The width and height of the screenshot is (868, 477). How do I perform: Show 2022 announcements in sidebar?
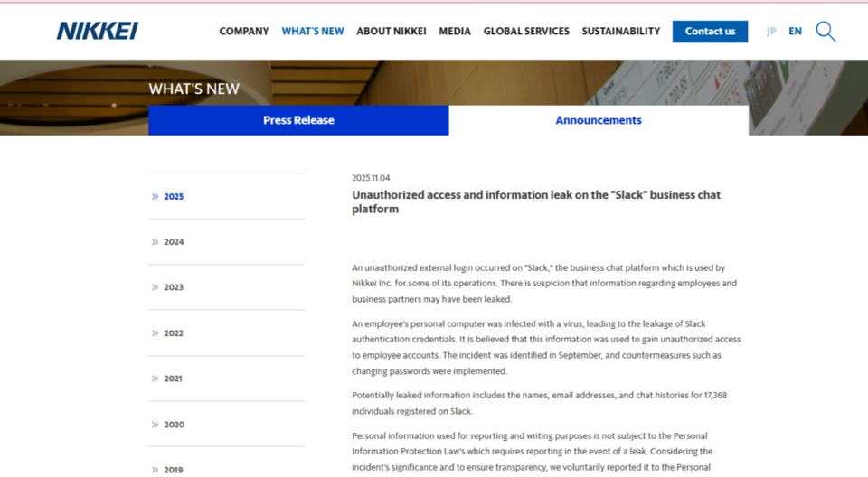[x=174, y=333]
